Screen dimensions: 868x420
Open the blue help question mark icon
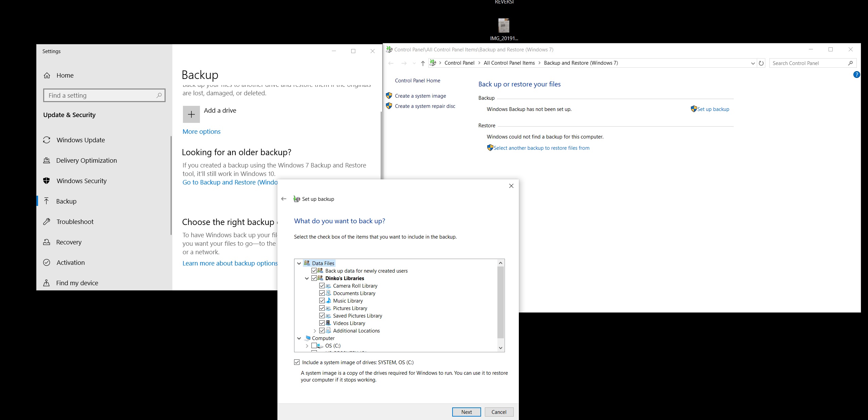click(x=856, y=75)
